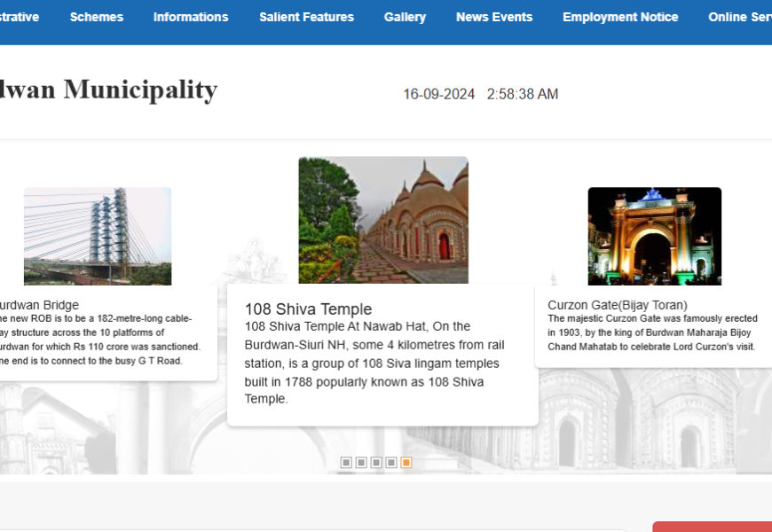Select the first carousel indicator dot

click(x=346, y=463)
